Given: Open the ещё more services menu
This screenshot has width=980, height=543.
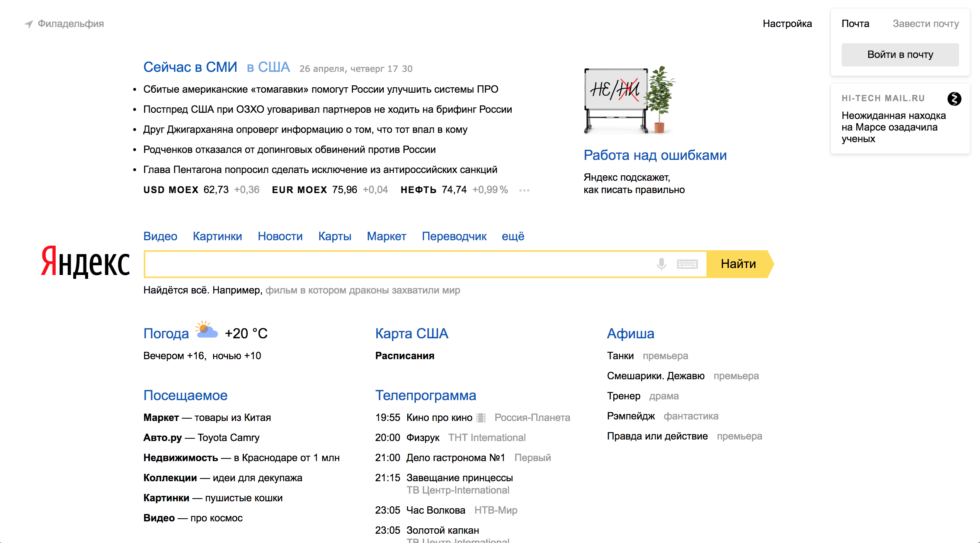Looking at the screenshot, I should click(513, 236).
